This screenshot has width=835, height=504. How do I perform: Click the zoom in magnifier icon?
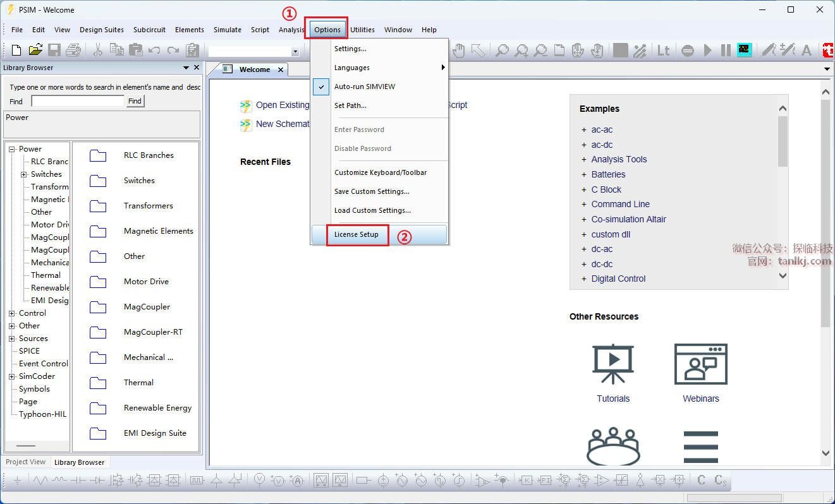point(521,51)
